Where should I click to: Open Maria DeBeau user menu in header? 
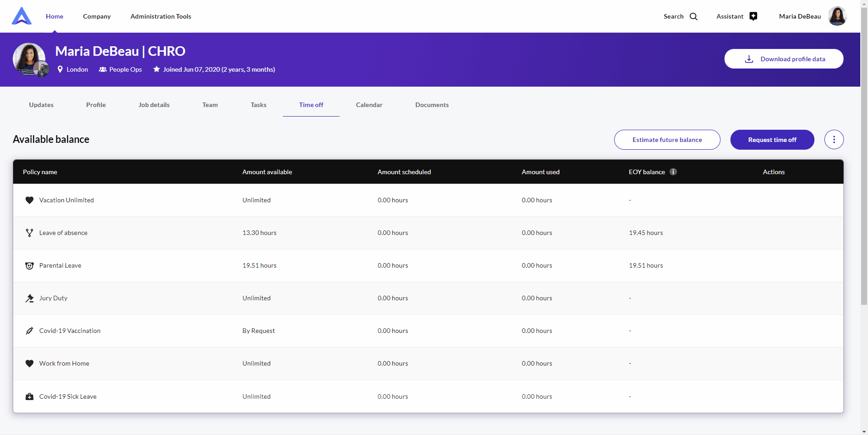click(812, 16)
